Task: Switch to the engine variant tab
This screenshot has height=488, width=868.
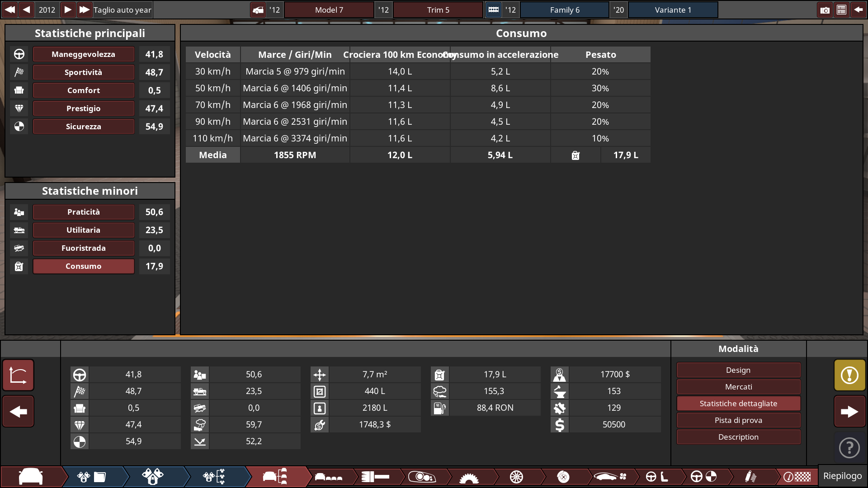Action: tap(212, 477)
